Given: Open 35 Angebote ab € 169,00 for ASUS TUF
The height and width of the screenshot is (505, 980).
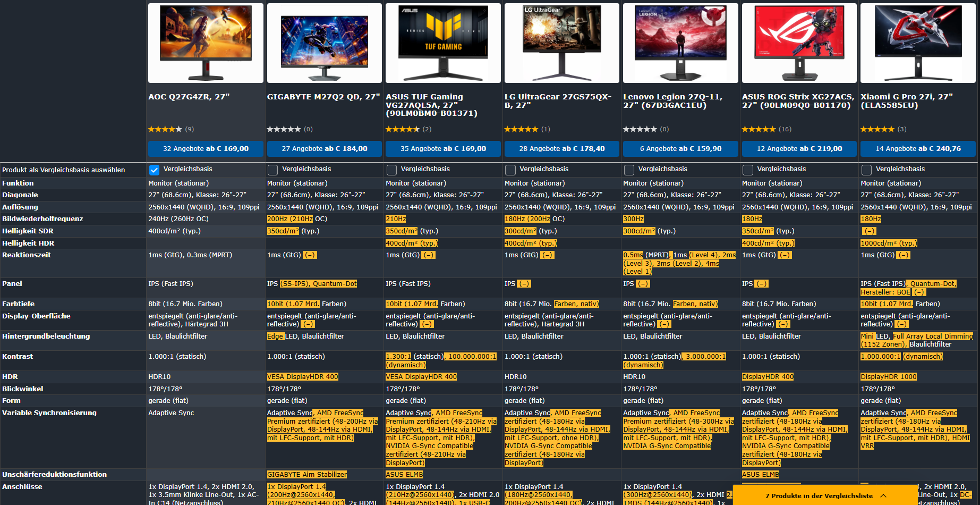Looking at the screenshot, I should (x=443, y=149).
